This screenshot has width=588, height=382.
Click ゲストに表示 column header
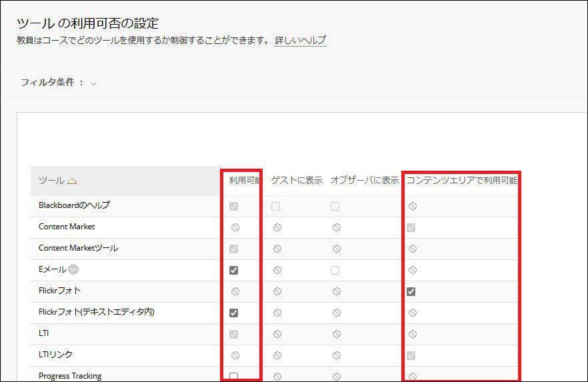click(297, 180)
